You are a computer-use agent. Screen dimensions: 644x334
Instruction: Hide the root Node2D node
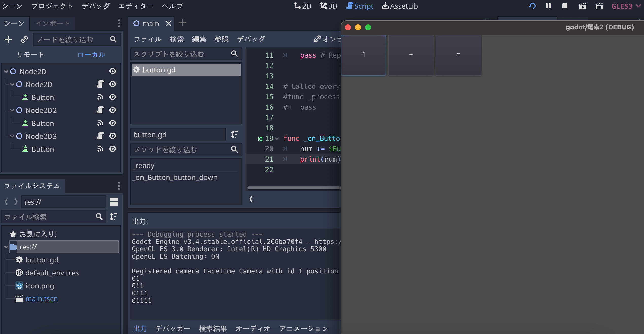click(x=113, y=71)
